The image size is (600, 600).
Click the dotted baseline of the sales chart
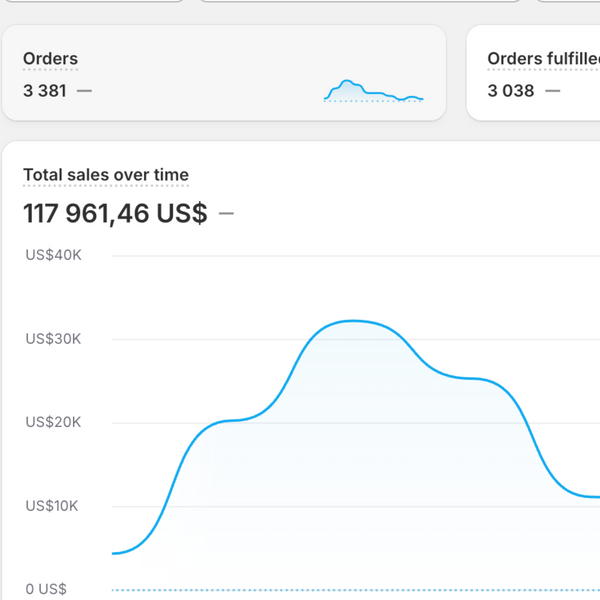(350, 590)
